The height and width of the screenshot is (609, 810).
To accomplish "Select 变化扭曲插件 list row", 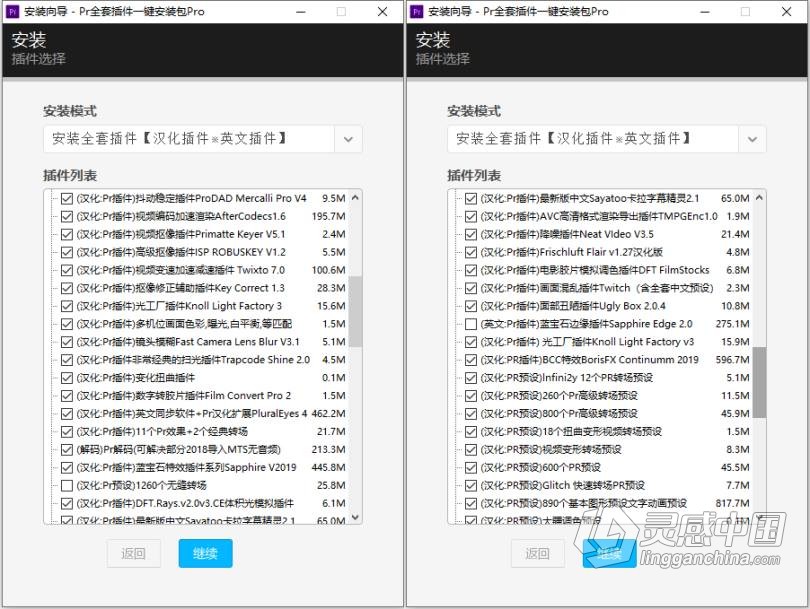I will click(x=204, y=378).
